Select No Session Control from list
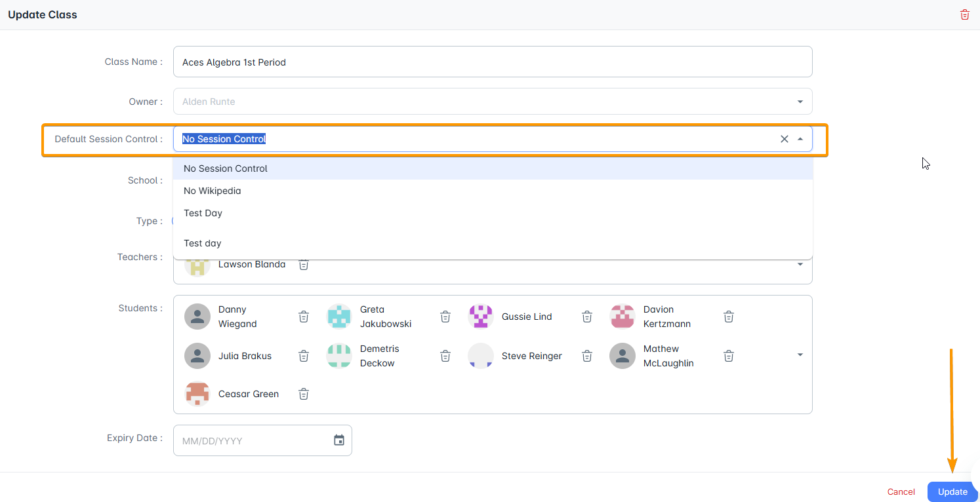 [x=493, y=168]
